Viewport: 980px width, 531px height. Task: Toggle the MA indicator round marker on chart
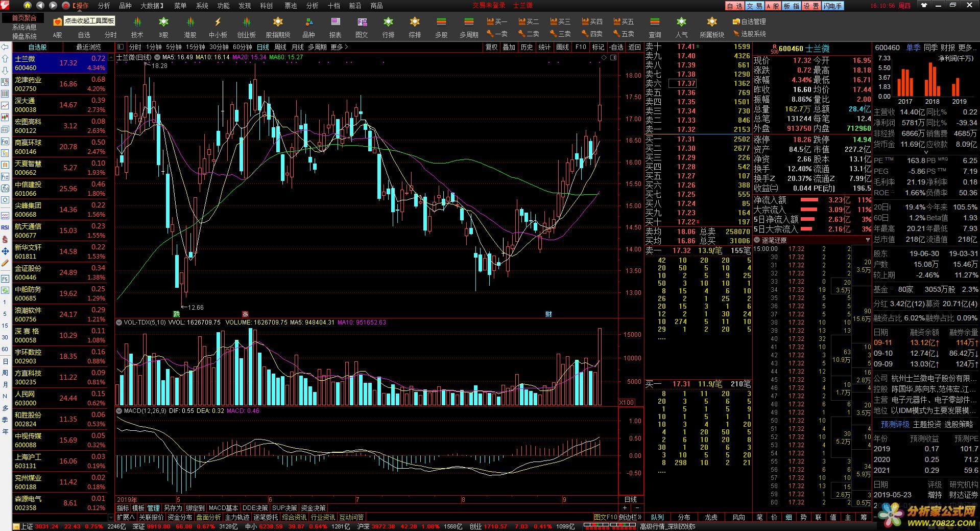157,57
